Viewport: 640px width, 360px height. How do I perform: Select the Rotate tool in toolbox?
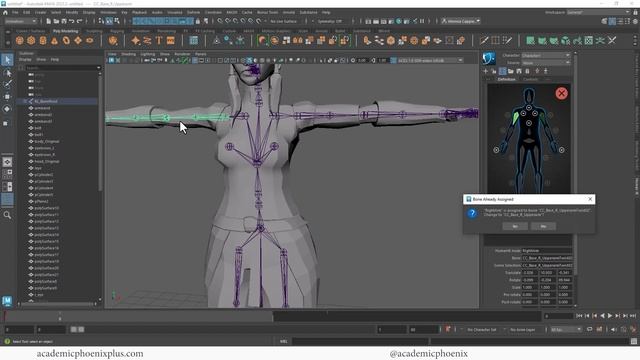7,109
